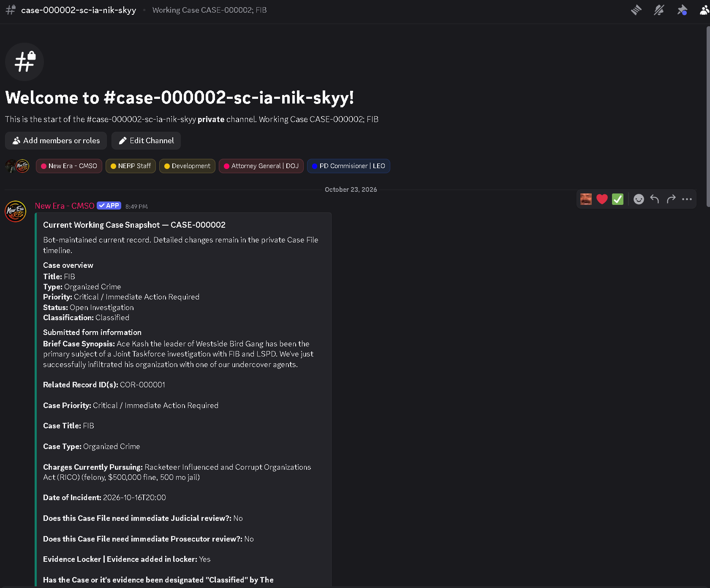This screenshot has width=710, height=588.
Task: Click Status: Open Investigation line
Action: pyautogui.click(x=88, y=308)
